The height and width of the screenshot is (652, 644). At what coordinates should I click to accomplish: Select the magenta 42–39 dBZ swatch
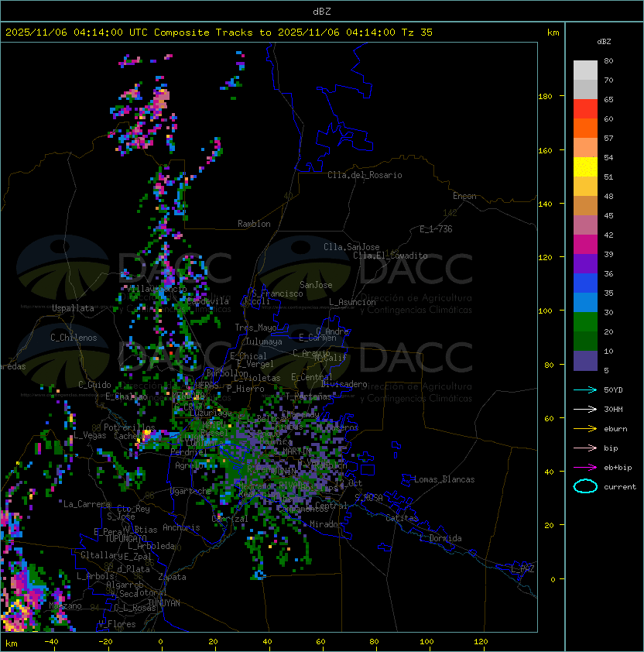(585, 245)
